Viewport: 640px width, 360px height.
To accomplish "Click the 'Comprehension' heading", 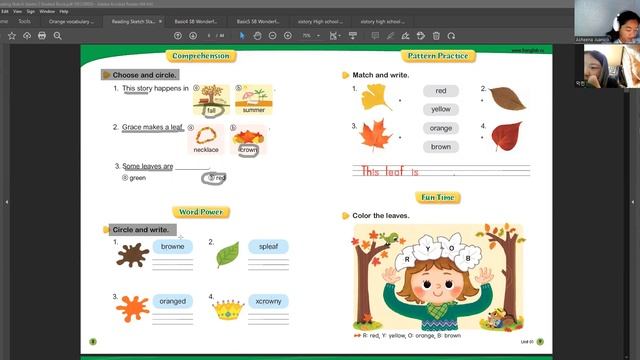I will (x=201, y=56).
